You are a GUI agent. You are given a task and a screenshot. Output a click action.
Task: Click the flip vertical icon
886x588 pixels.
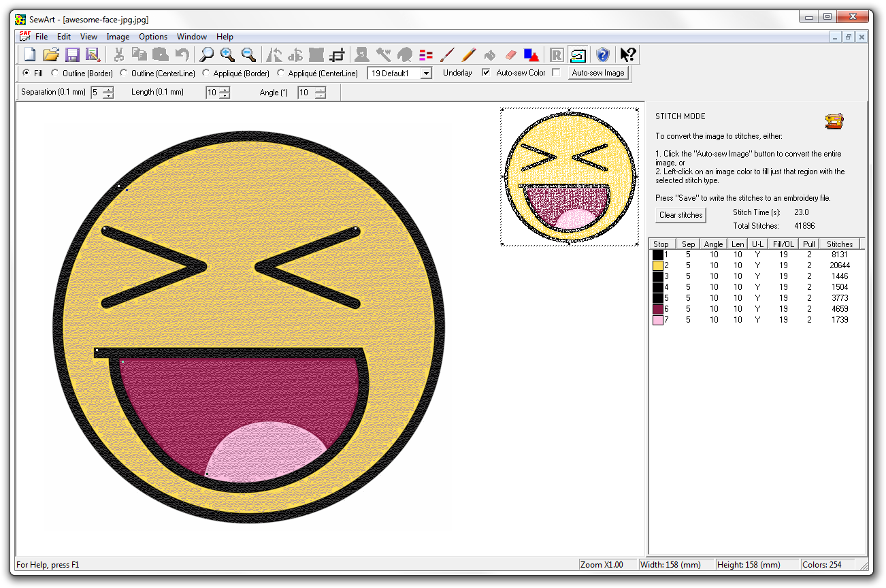[x=295, y=54]
